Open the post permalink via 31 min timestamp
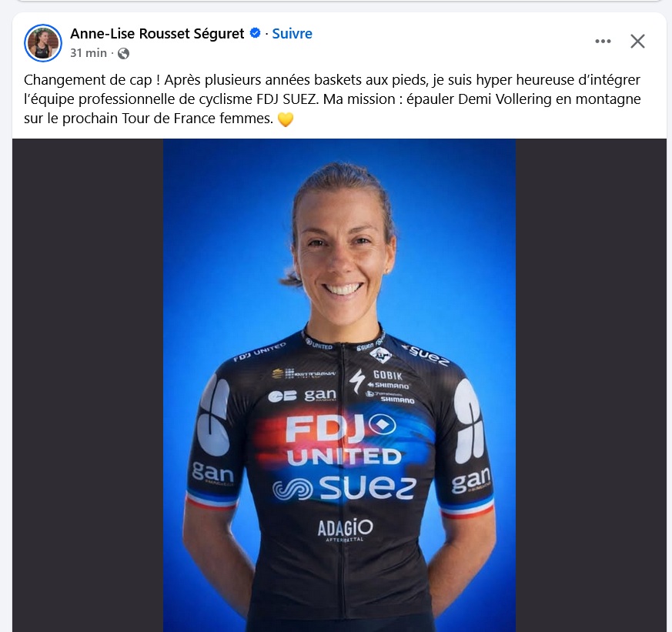The image size is (672, 632). 89,52
